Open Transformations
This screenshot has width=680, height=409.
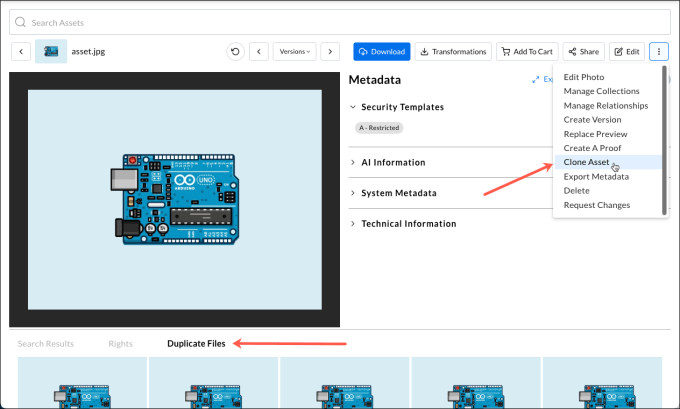(x=453, y=52)
